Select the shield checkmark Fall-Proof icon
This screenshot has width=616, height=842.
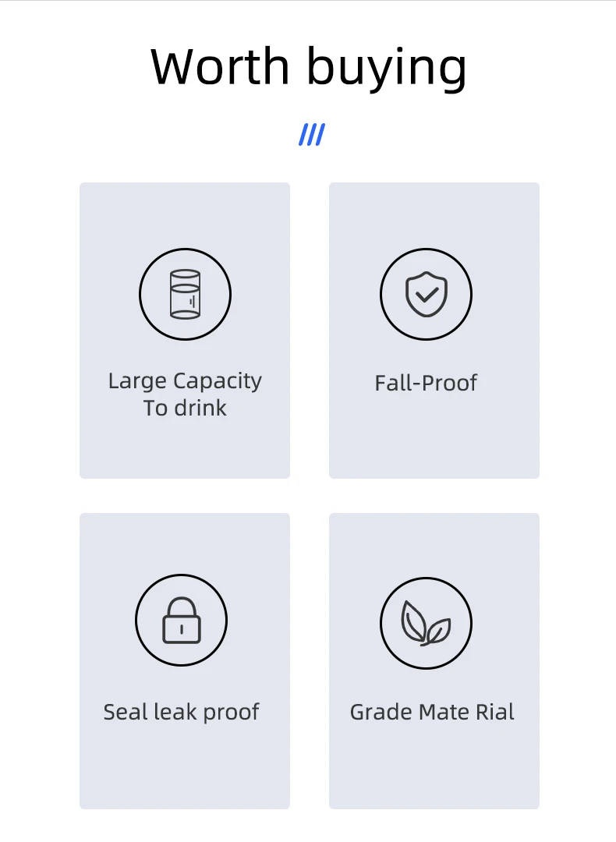coord(426,294)
